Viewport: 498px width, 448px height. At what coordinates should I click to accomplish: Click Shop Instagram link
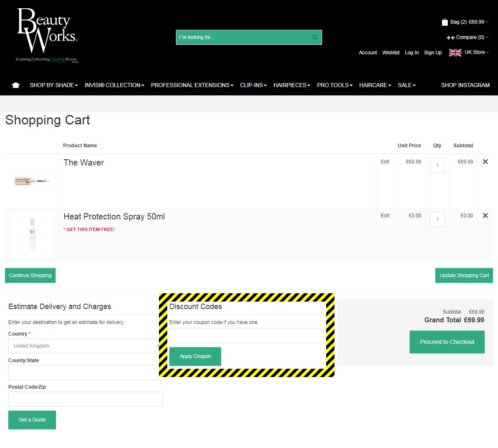pyautogui.click(x=465, y=85)
